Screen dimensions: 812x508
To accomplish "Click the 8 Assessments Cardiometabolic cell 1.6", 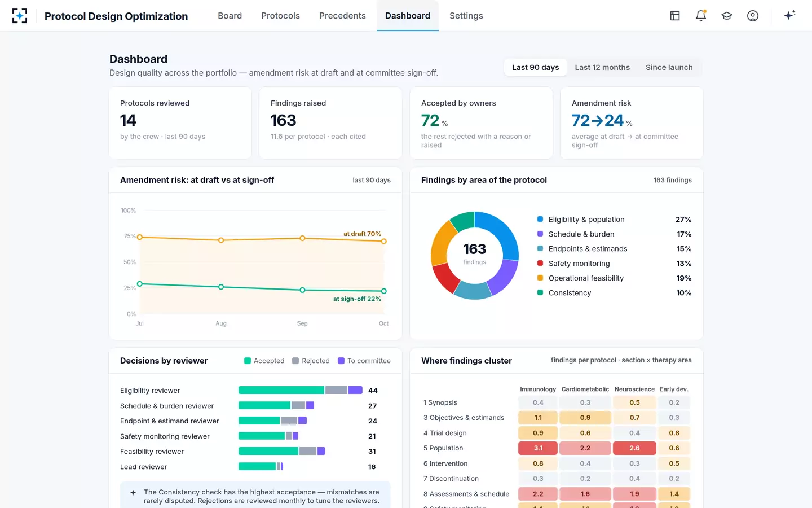I will click(585, 494).
